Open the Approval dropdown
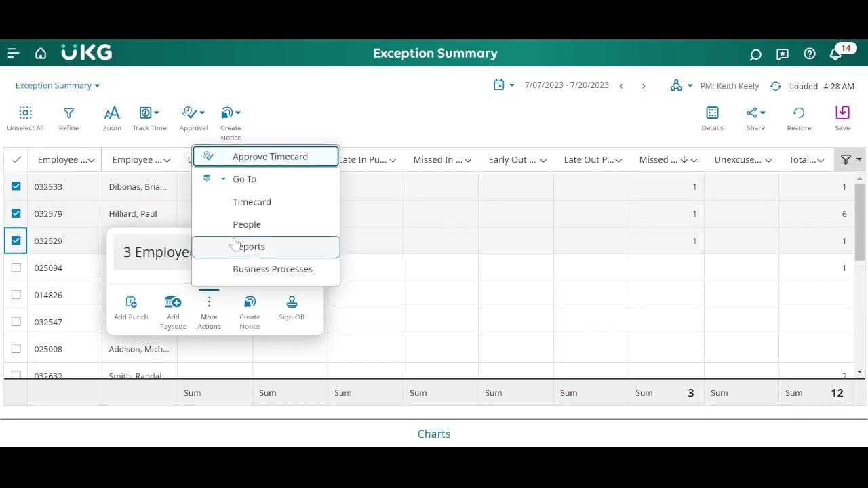This screenshot has width=868, height=488. tap(193, 119)
